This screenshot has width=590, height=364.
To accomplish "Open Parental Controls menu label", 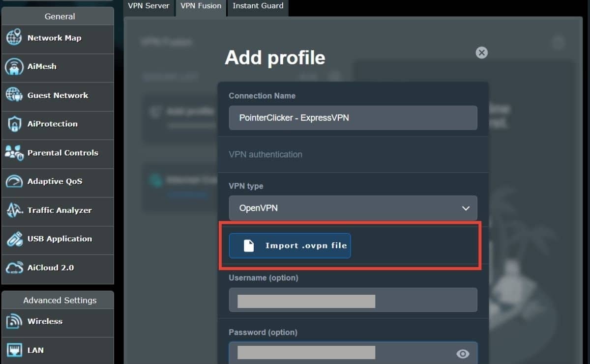I will [x=63, y=153].
